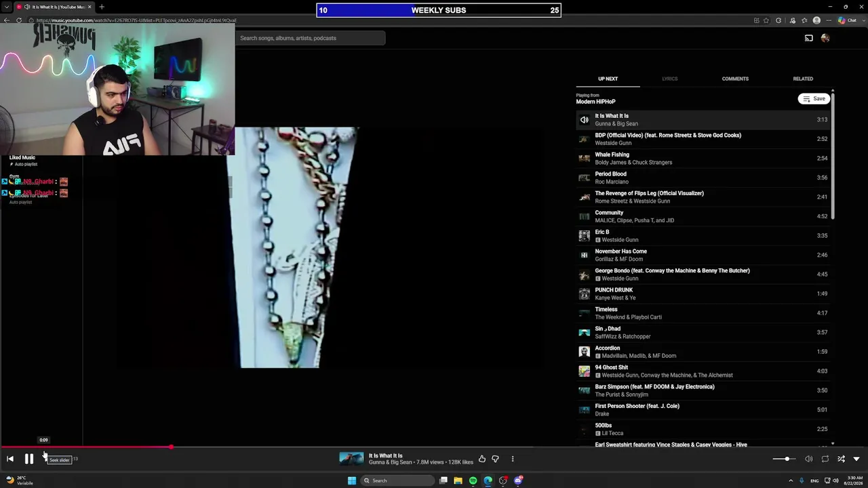
Task: Close the It Is What It Is browser tab
Action: (90, 7)
